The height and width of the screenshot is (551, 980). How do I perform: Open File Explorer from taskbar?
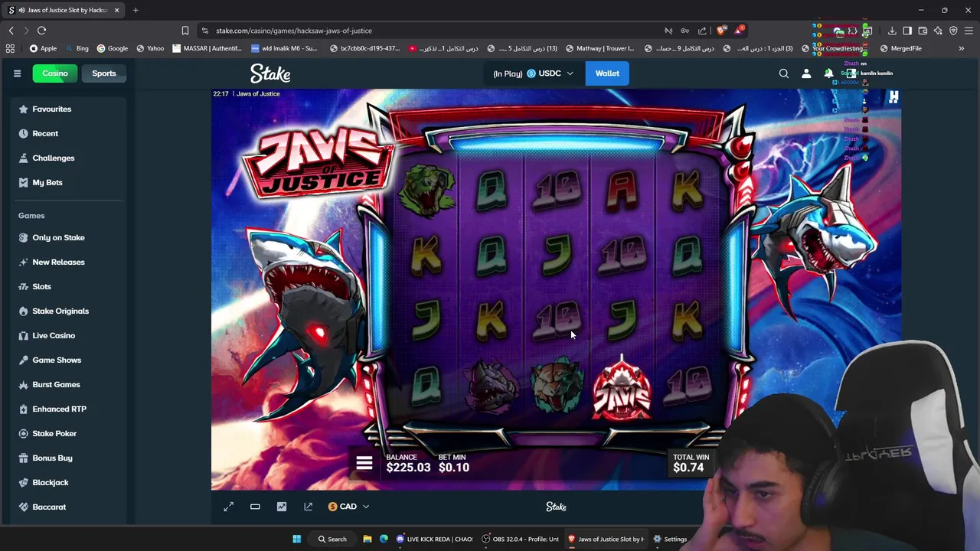[367, 539]
